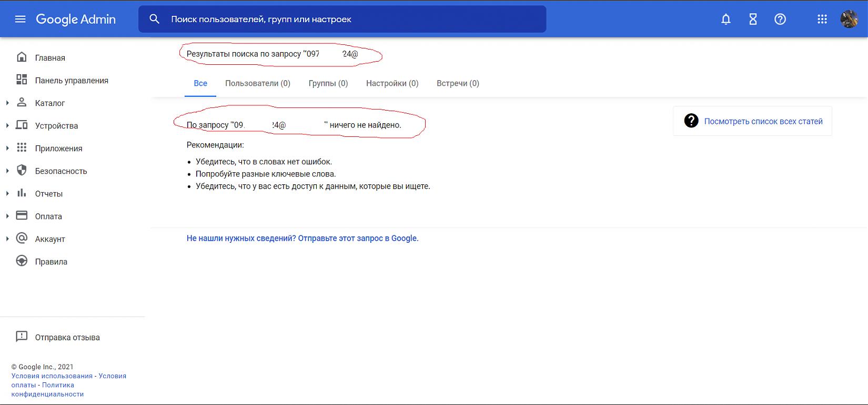
Task: Click the search magnifier icon
Action: 154,19
